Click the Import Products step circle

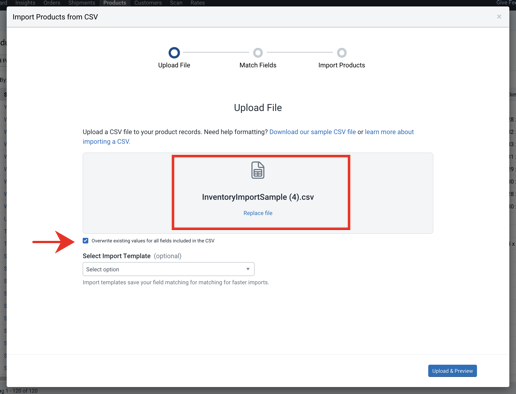[342, 53]
